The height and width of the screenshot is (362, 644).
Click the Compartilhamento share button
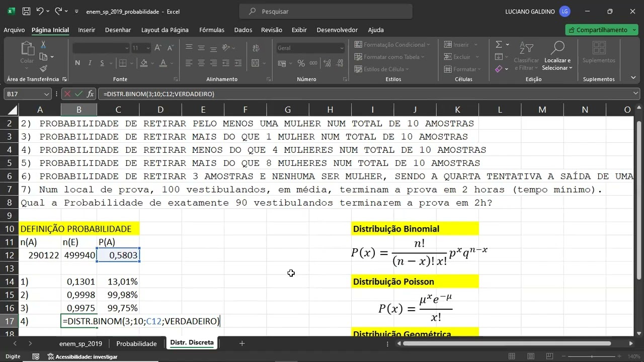pyautogui.click(x=602, y=30)
